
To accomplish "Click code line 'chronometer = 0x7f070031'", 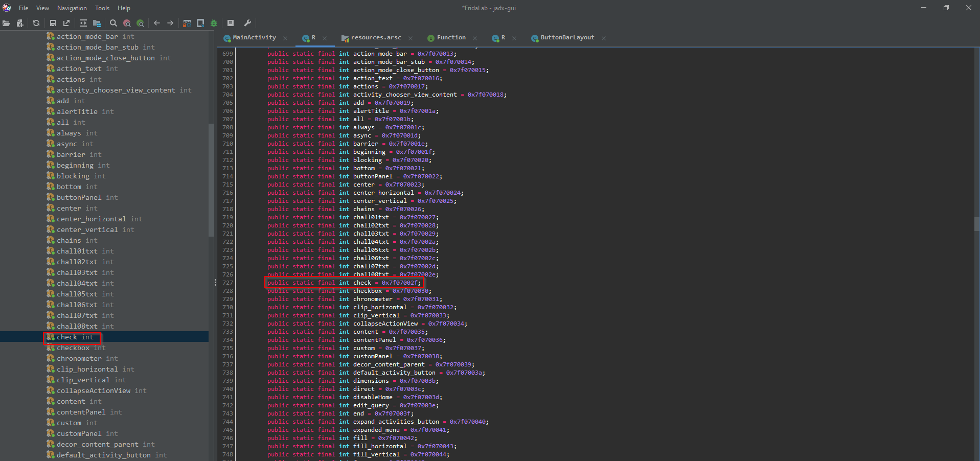I will 355,299.
